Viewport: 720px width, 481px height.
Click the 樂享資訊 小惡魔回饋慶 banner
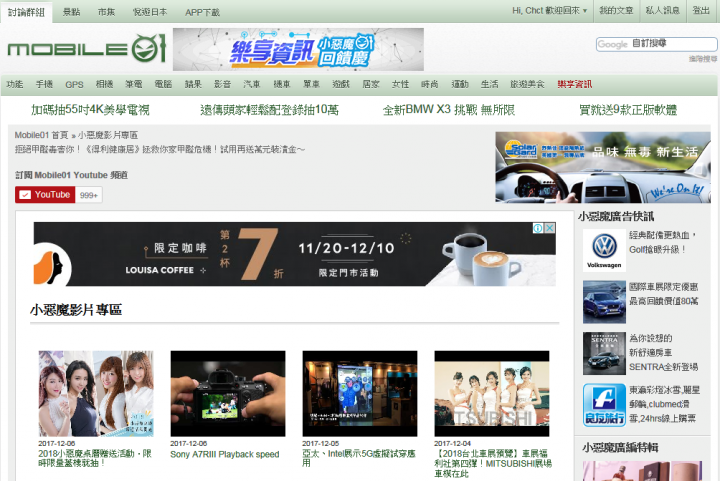point(298,49)
